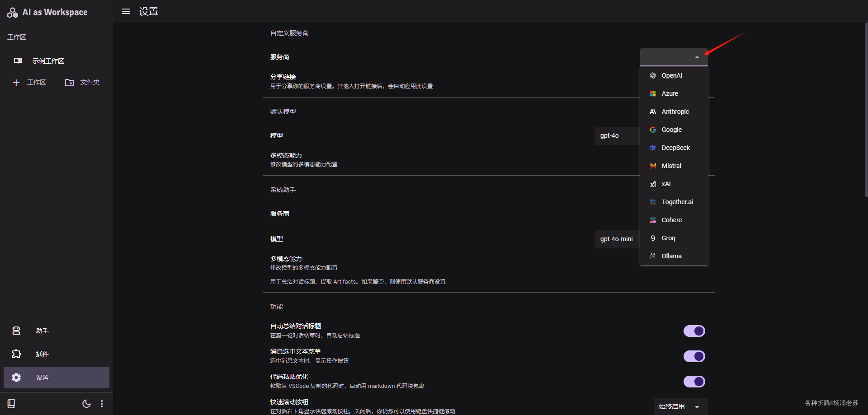Go to 助手 assistants page

(57, 331)
